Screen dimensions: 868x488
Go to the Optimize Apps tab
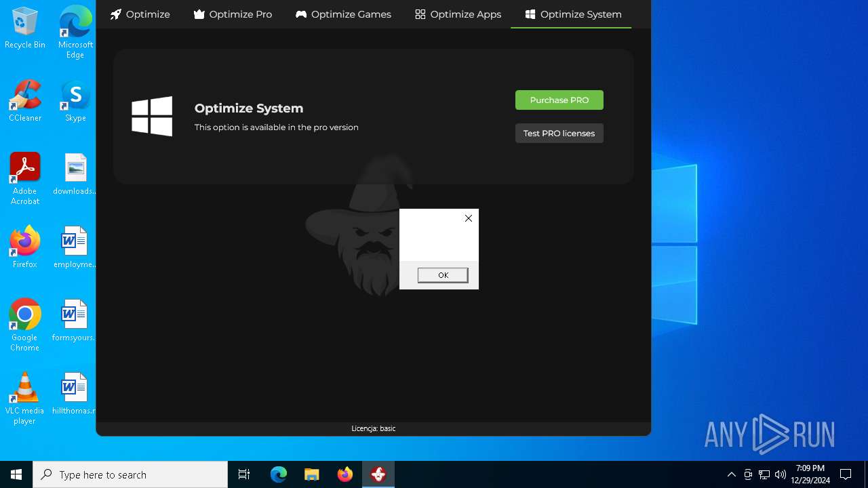pyautogui.click(x=458, y=14)
